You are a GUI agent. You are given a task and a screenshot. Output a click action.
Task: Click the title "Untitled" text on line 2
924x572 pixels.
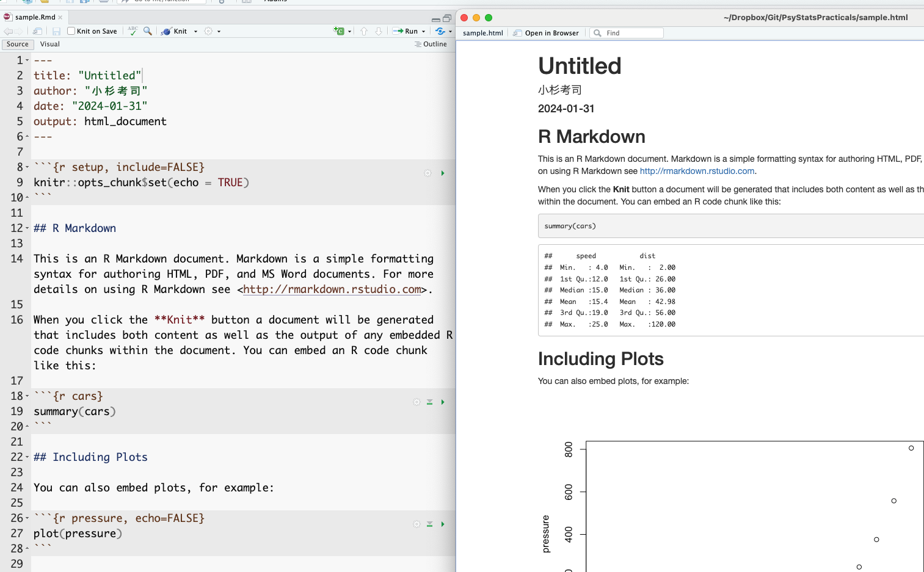point(109,76)
